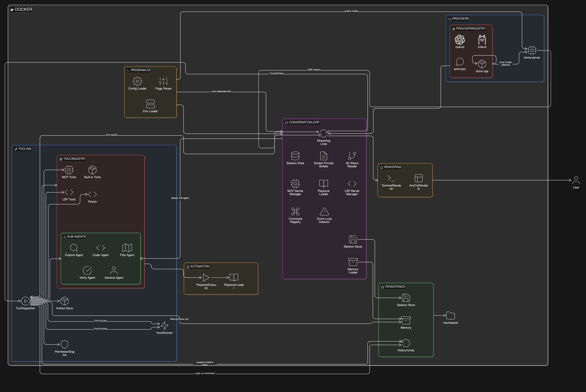Select the Memory Loader archive icon

tap(353, 262)
